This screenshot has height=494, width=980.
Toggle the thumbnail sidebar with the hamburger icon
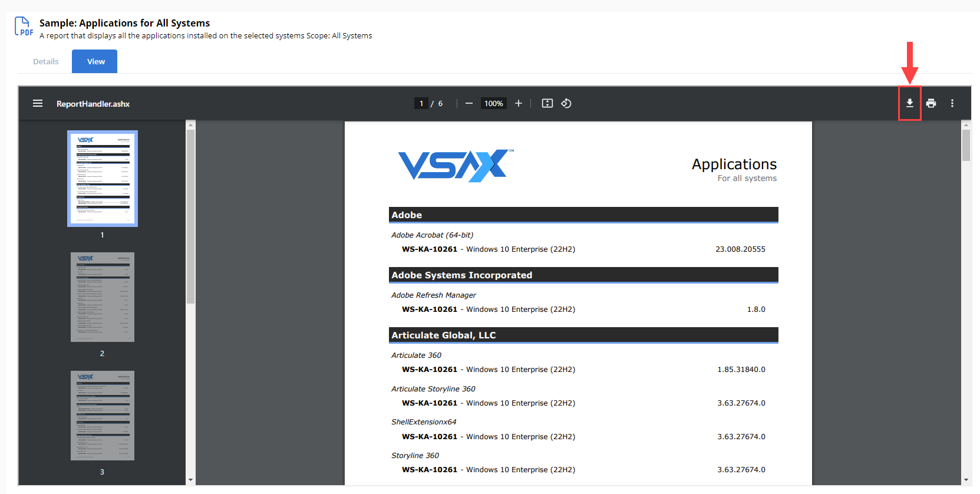pyautogui.click(x=38, y=103)
